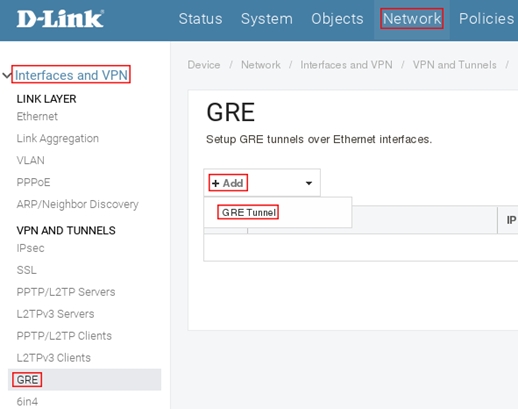Collapse the Interfaces and VPN chevron
This screenshot has height=409, width=518.
(x=6, y=75)
